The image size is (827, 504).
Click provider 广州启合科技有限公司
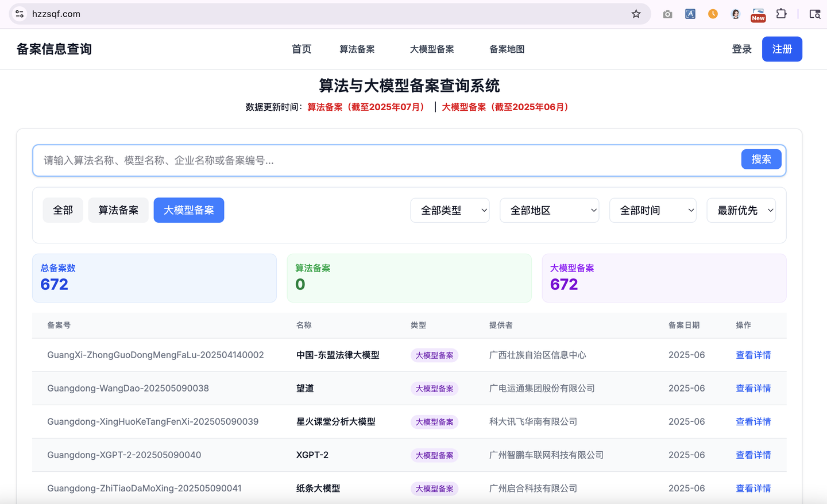(533, 488)
